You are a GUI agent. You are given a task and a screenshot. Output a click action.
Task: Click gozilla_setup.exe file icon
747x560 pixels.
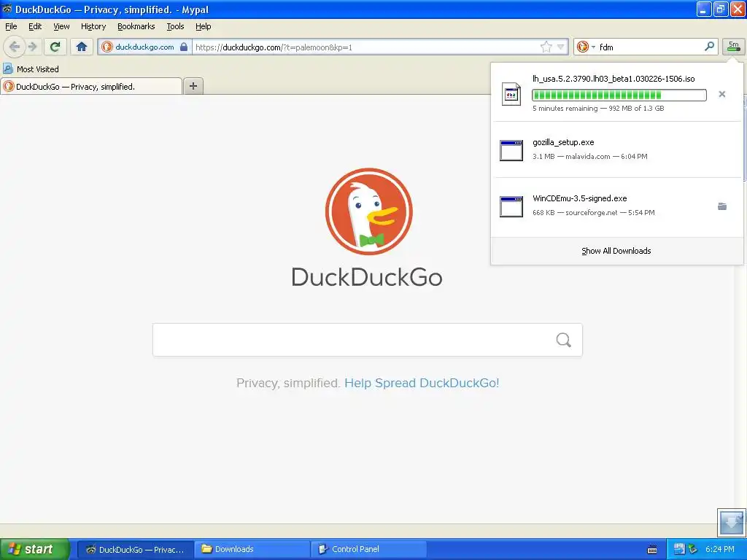tap(511, 150)
